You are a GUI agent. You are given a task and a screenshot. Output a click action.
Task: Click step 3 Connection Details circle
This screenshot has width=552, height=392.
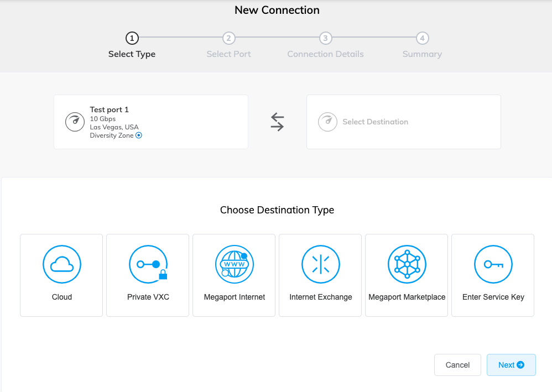(325, 39)
